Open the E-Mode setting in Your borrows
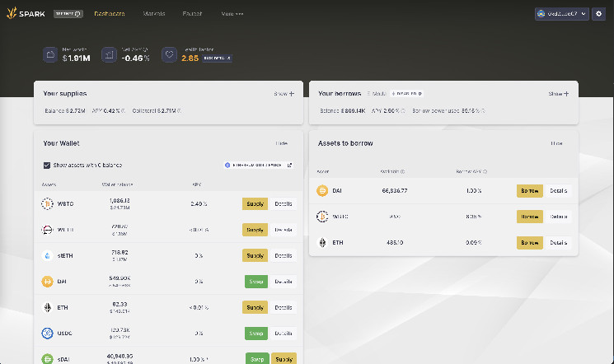Screen dimensions: 614x364 coord(407,94)
